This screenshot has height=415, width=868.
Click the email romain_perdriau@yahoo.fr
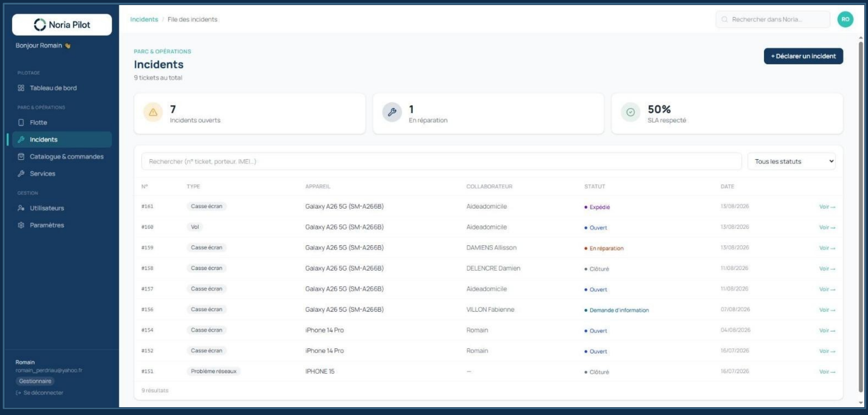[49, 371]
